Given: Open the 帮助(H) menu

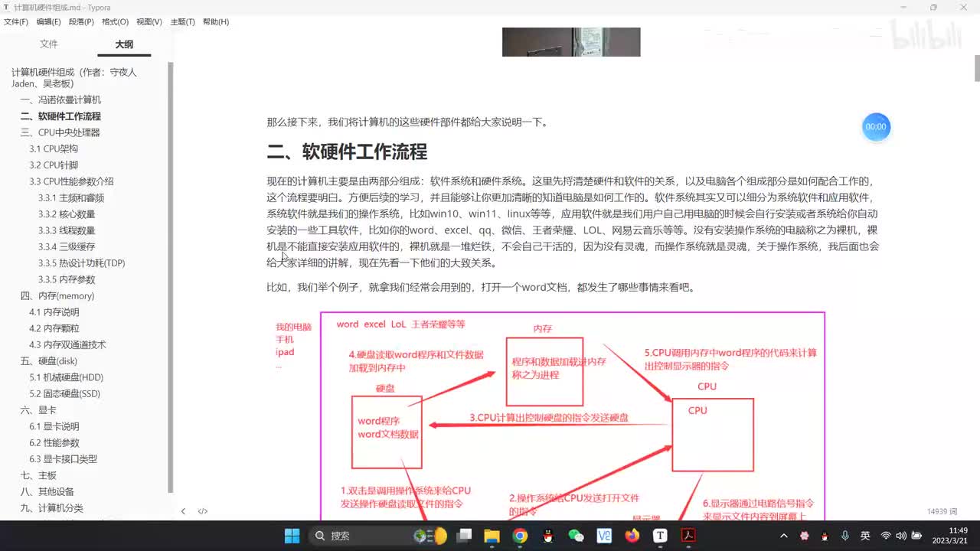Looking at the screenshot, I should point(216,22).
